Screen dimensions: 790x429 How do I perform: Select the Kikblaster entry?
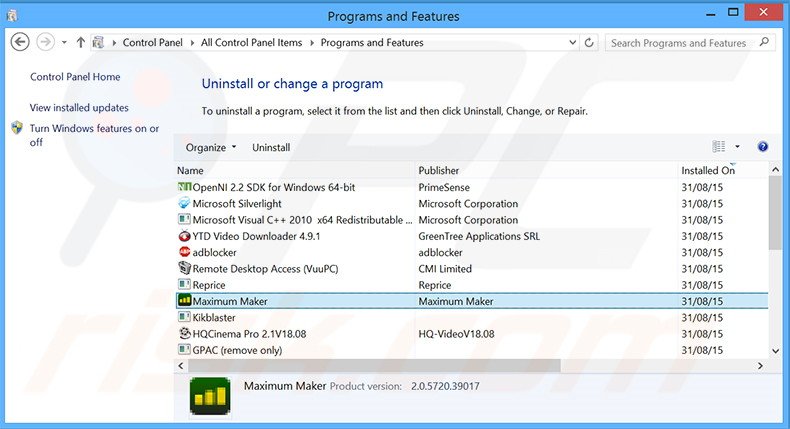click(214, 318)
